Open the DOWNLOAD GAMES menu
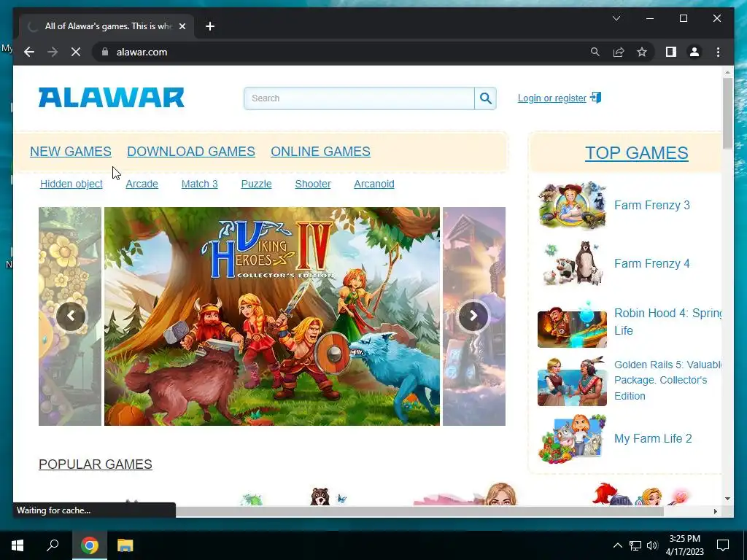Image resolution: width=747 pixels, height=560 pixels. click(x=191, y=152)
